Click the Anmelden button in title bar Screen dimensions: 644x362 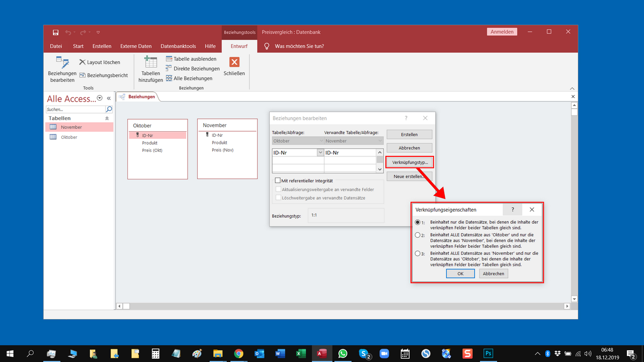pyautogui.click(x=502, y=32)
